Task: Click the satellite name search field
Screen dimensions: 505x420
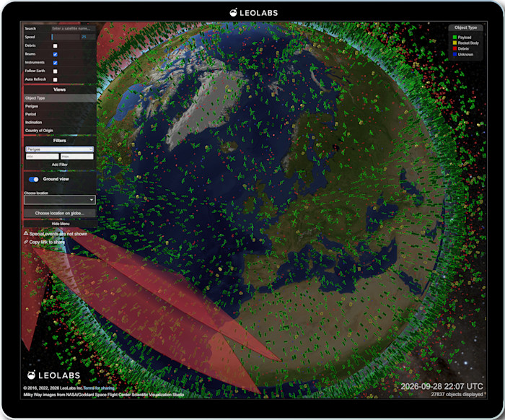Action: [x=74, y=28]
